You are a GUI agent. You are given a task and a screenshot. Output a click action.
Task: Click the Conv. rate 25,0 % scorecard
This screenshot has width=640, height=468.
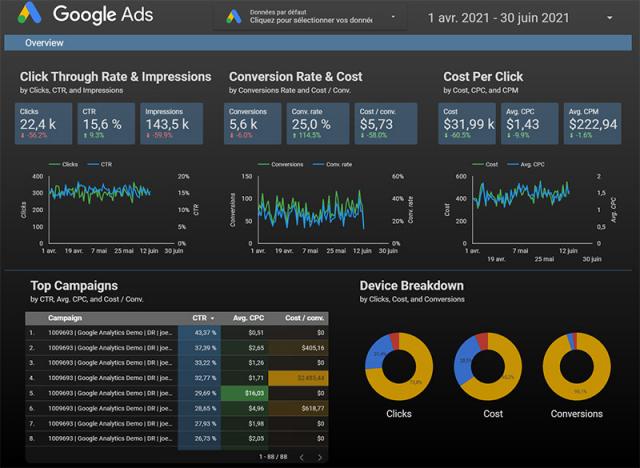[318, 123]
